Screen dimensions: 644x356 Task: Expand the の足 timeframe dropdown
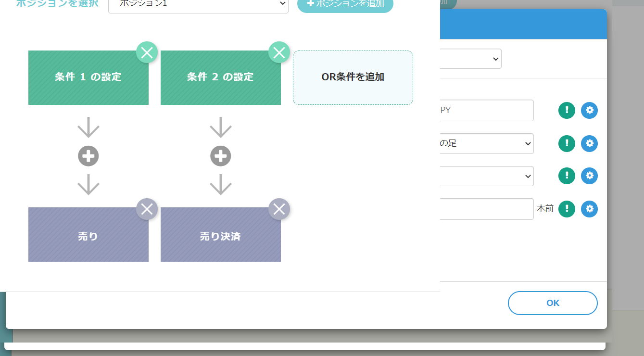click(x=486, y=143)
